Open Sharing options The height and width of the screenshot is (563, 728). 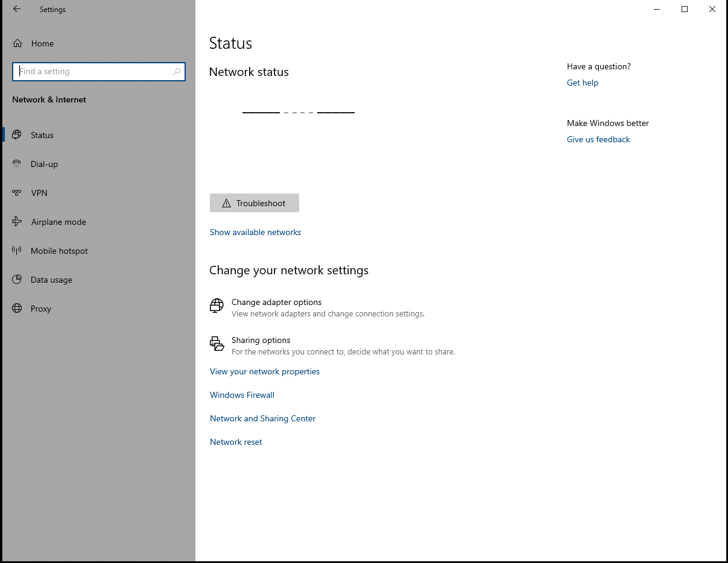pos(261,340)
